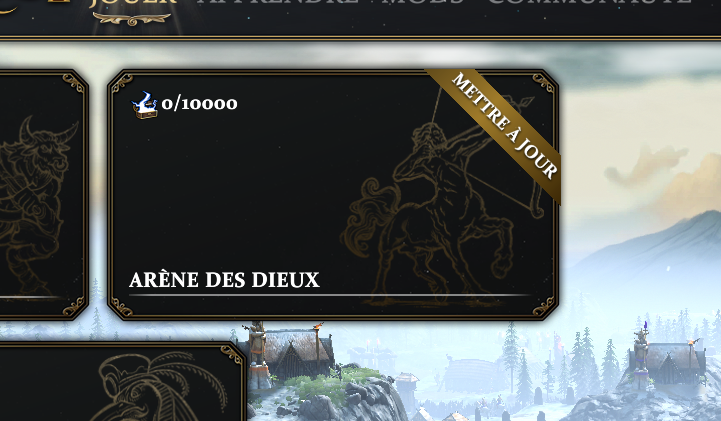This screenshot has height=421, width=721.
Task: Click the lightning chest reward icon
Action: click(x=145, y=105)
